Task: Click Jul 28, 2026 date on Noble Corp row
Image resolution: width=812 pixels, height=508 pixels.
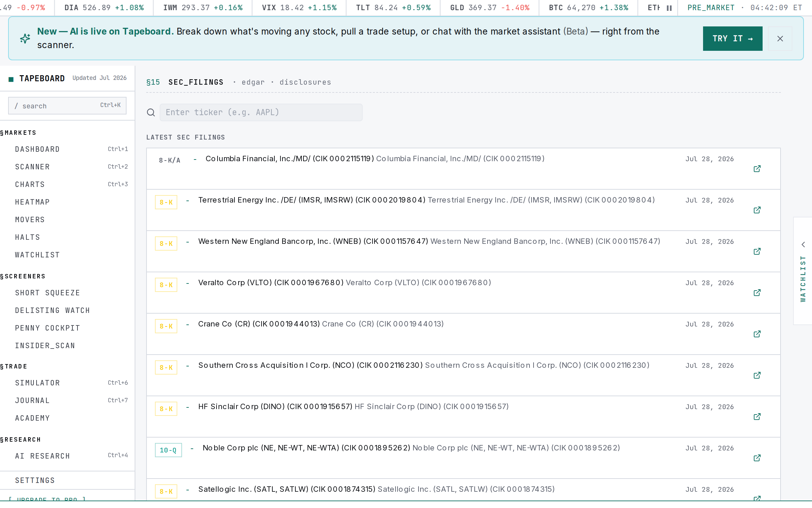Action: 709,448
